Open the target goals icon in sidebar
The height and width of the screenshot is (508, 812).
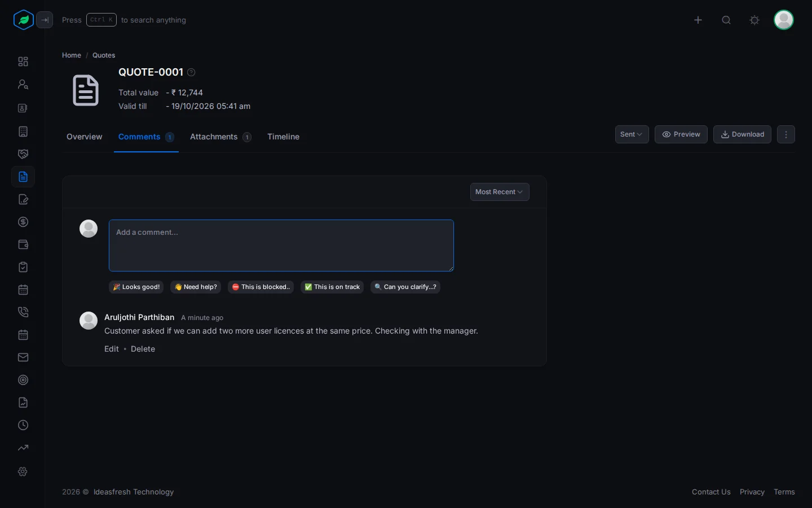(23, 380)
